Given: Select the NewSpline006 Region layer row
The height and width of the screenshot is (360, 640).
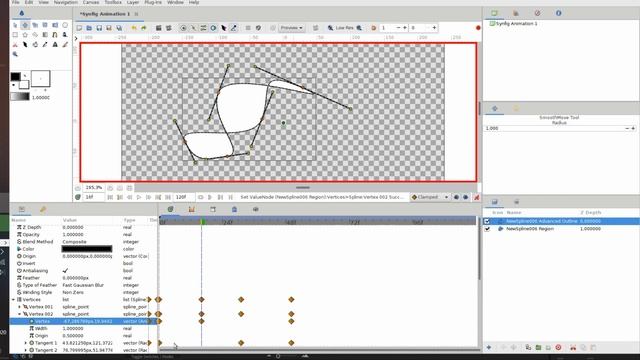Looking at the screenshot, I should (x=561, y=229).
